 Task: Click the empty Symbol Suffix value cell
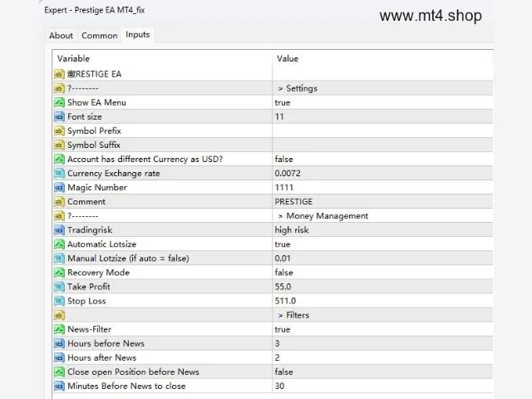(x=382, y=145)
